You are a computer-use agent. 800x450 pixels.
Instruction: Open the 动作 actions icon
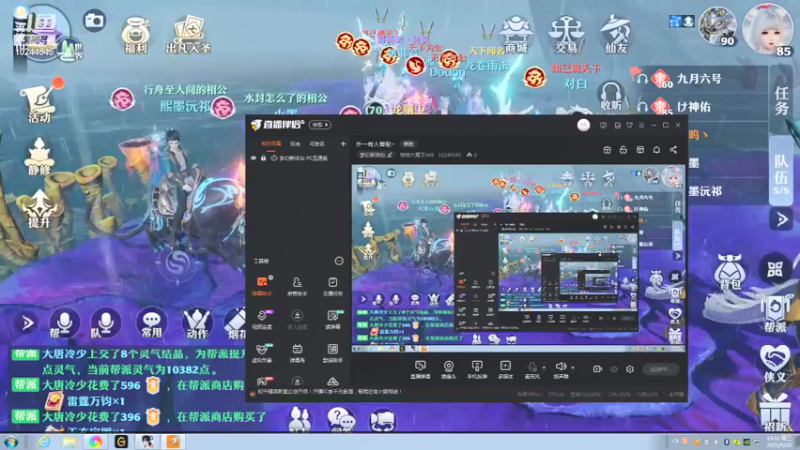pyautogui.click(x=197, y=323)
